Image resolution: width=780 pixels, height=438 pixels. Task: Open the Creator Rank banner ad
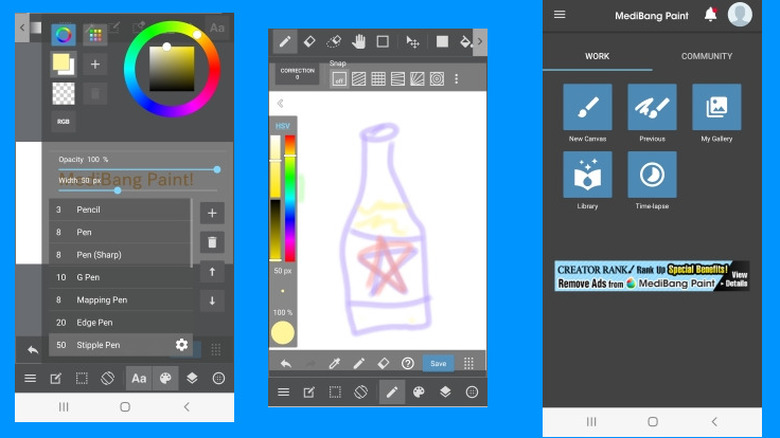coord(652,276)
